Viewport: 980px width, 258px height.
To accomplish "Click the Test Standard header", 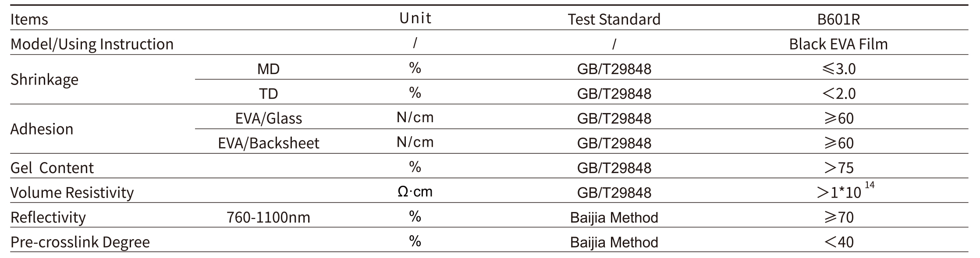I will [614, 19].
